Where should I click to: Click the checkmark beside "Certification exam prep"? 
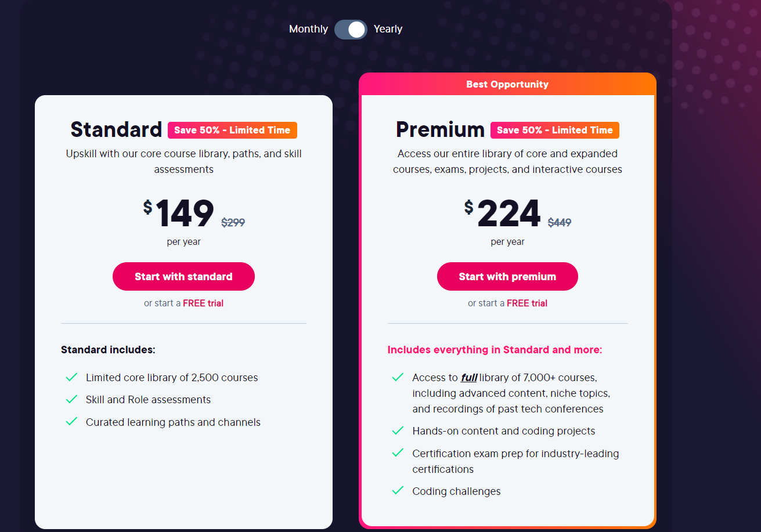pos(398,453)
